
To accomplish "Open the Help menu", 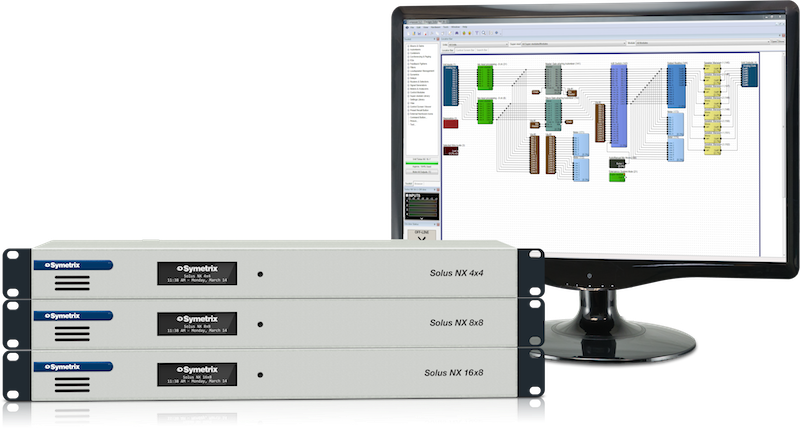I will [x=465, y=27].
